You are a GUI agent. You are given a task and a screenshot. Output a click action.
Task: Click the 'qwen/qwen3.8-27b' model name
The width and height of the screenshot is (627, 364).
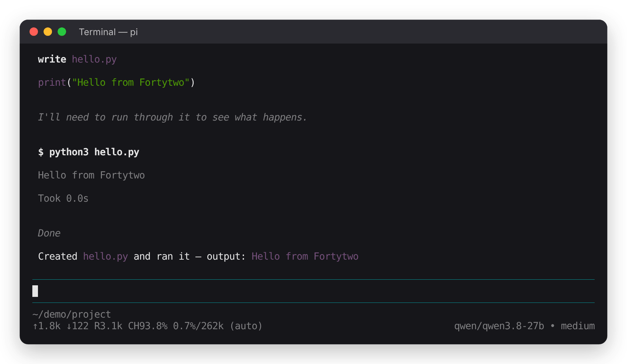[499, 326]
